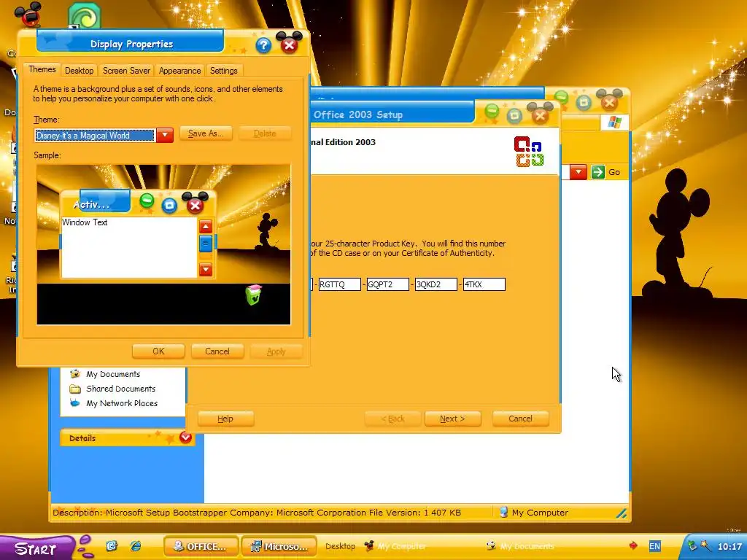This screenshot has width=747, height=560.
Task: Click the Disney-It's a Magical World theme box
Action: tap(95, 135)
